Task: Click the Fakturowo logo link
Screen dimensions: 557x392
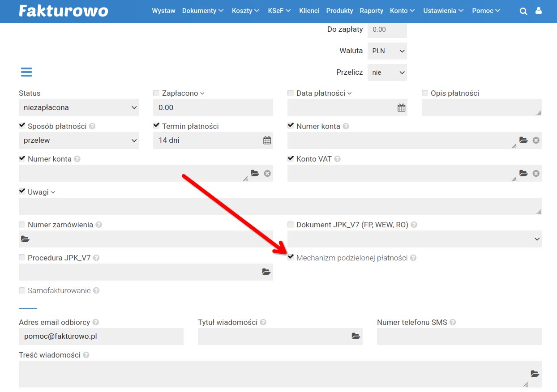Action: (x=63, y=11)
